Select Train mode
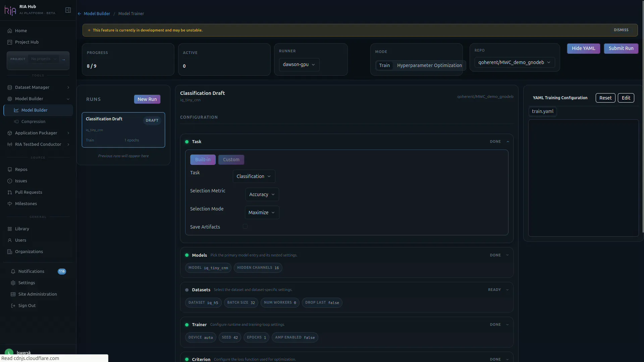Viewport: 644px width, 362px height. (x=384, y=65)
